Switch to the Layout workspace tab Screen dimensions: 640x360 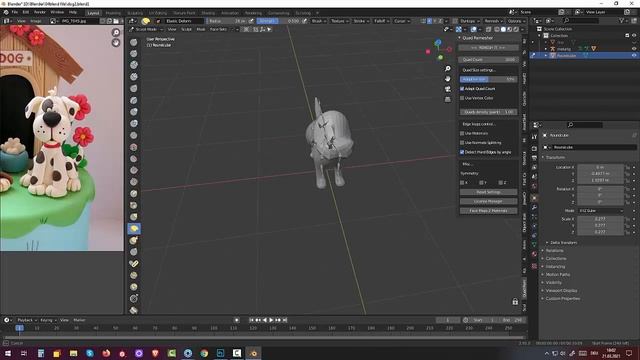(93, 13)
